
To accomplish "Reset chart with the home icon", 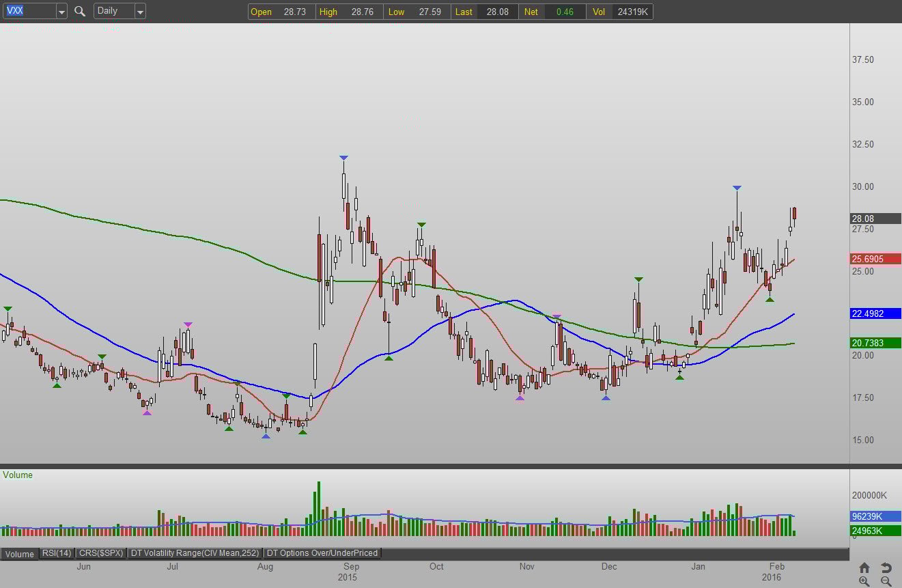I will [864, 568].
